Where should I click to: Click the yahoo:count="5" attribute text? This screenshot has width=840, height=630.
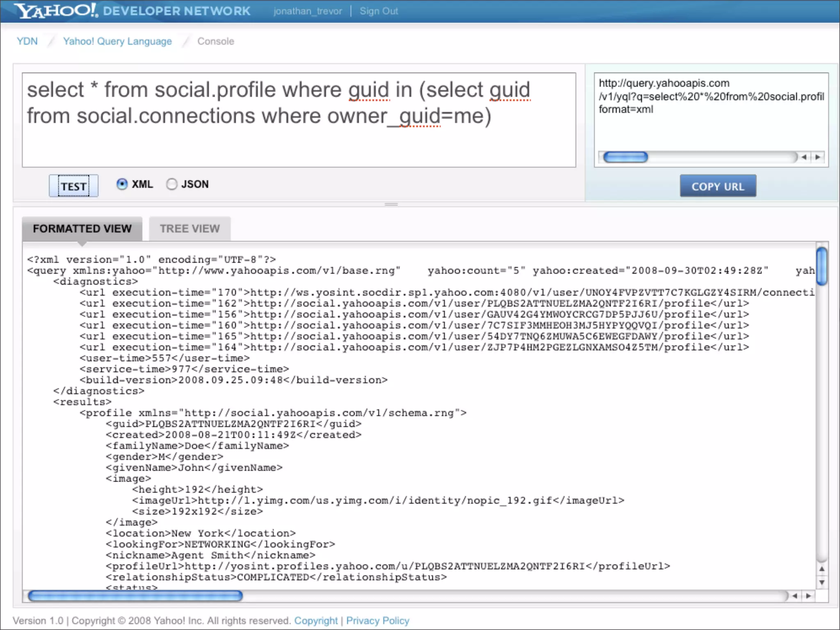pos(477,271)
